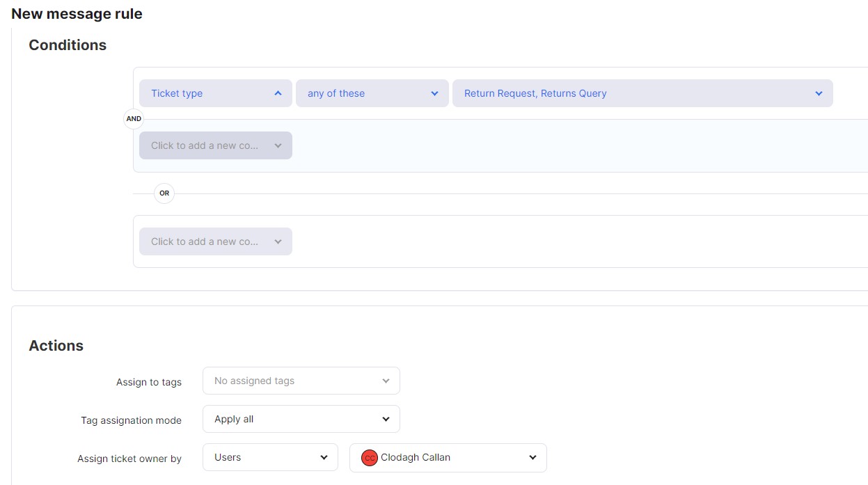Viewport: 868px width, 485px height.
Task: Click the 'Assign ticket owner by' label
Action: (x=129, y=459)
